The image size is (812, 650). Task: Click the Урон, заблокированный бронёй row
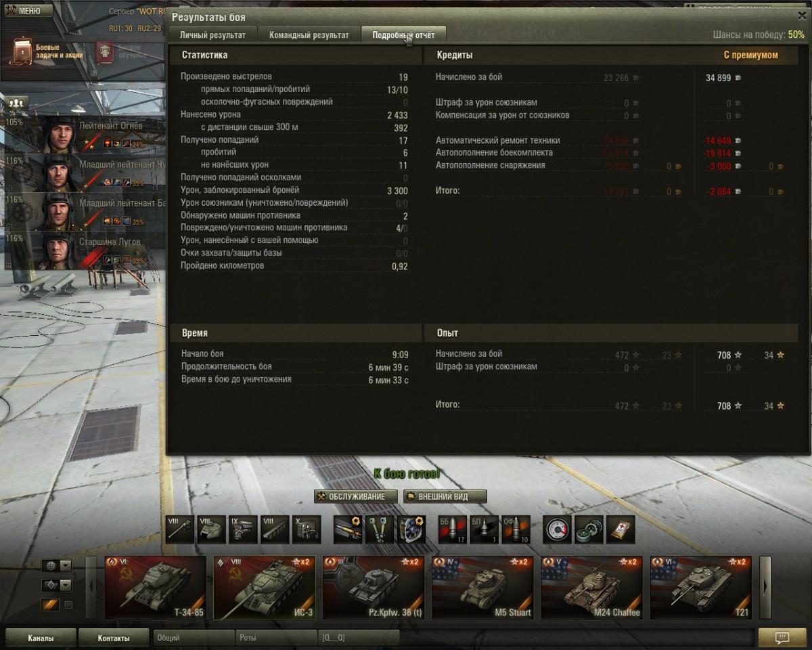coord(294,190)
